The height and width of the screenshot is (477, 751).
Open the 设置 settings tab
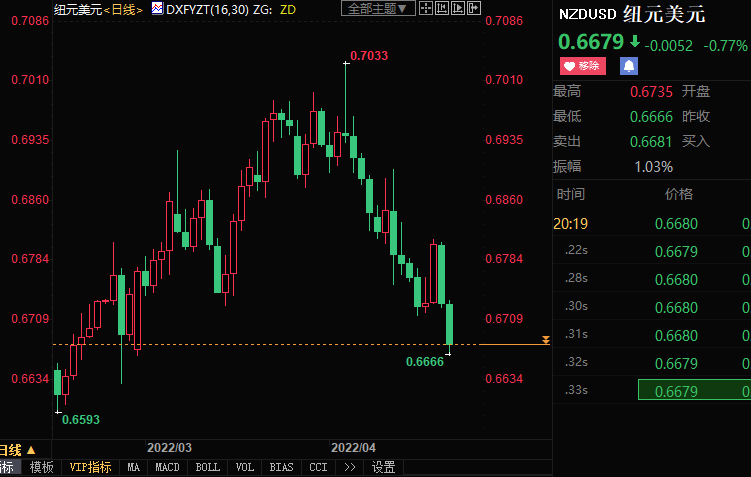click(x=383, y=467)
